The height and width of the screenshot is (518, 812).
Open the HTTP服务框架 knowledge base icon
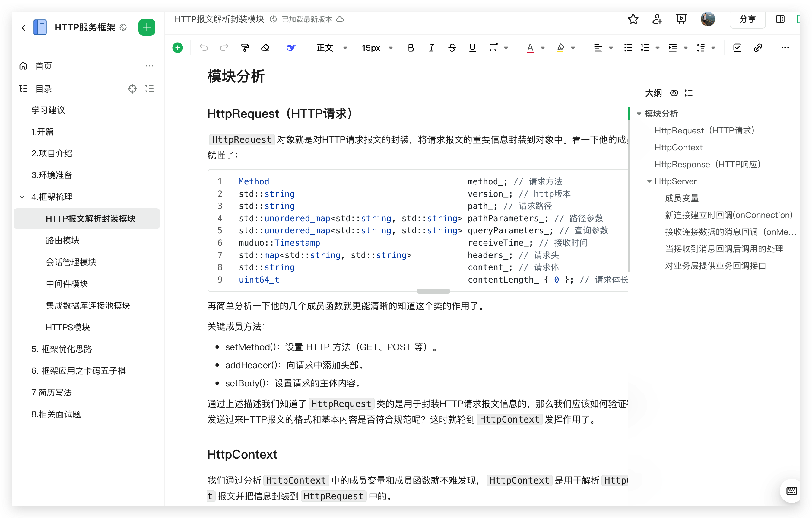[x=40, y=27]
